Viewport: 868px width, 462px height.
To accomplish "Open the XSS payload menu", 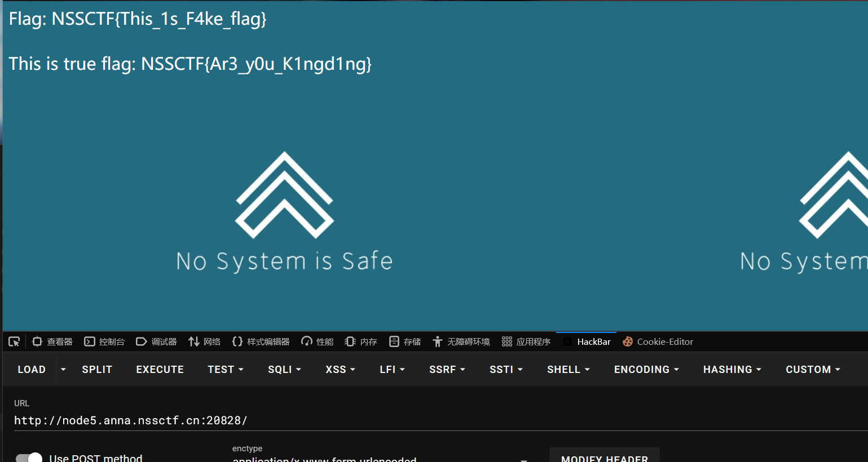I will coord(340,370).
